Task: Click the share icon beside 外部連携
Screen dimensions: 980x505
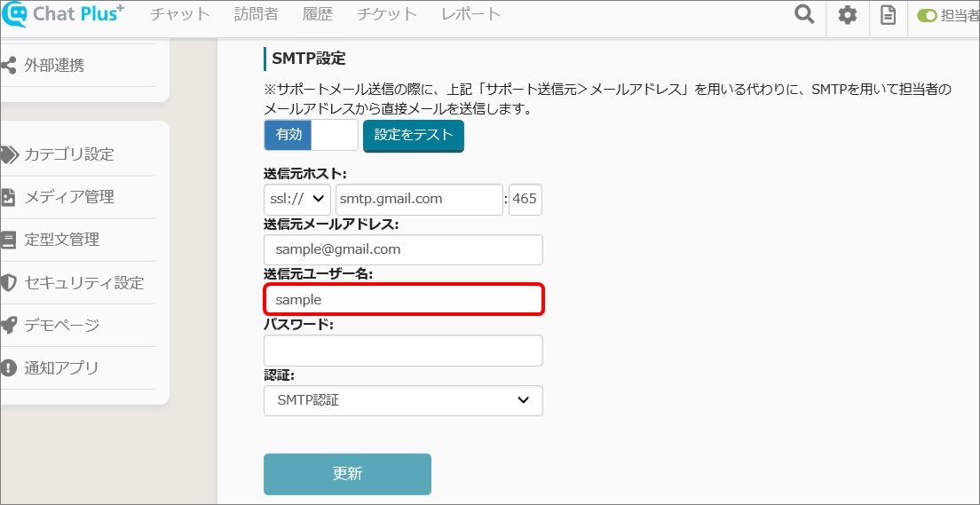Action: pyautogui.click(x=7, y=65)
